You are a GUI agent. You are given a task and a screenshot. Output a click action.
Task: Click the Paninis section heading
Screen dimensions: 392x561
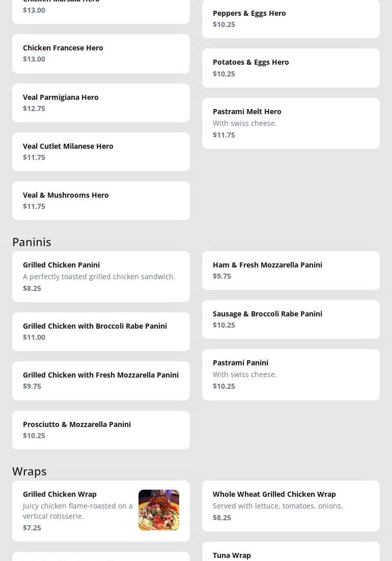point(32,242)
